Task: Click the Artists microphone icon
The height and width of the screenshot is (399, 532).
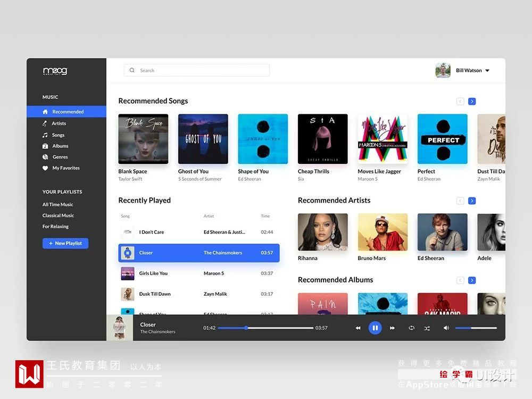Action: pyautogui.click(x=45, y=123)
